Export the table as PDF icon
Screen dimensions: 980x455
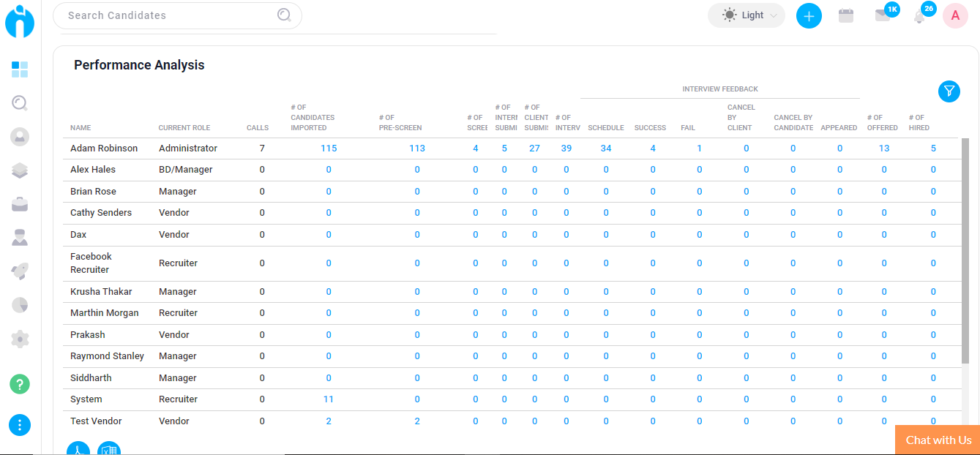78,448
